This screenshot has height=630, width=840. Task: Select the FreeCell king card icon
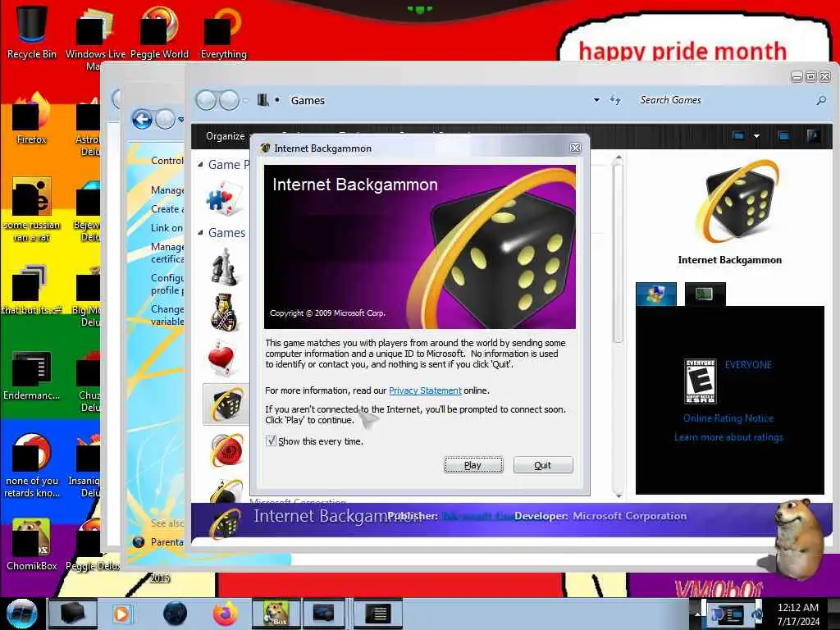(x=224, y=312)
